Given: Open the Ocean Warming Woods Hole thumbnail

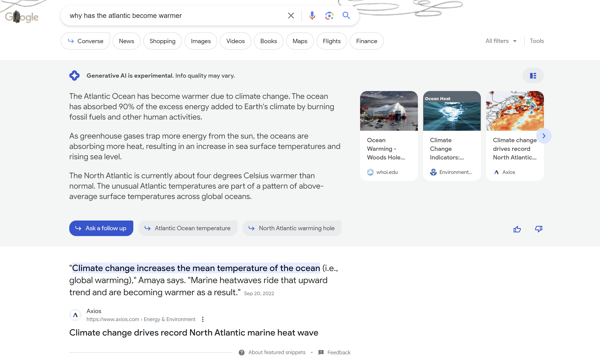Looking at the screenshot, I should click(x=389, y=111).
